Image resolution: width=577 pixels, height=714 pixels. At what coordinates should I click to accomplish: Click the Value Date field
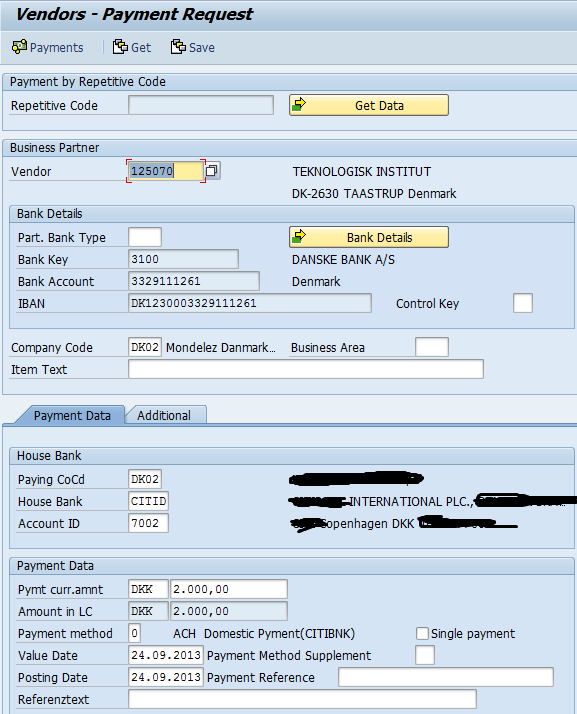tap(166, 655)
